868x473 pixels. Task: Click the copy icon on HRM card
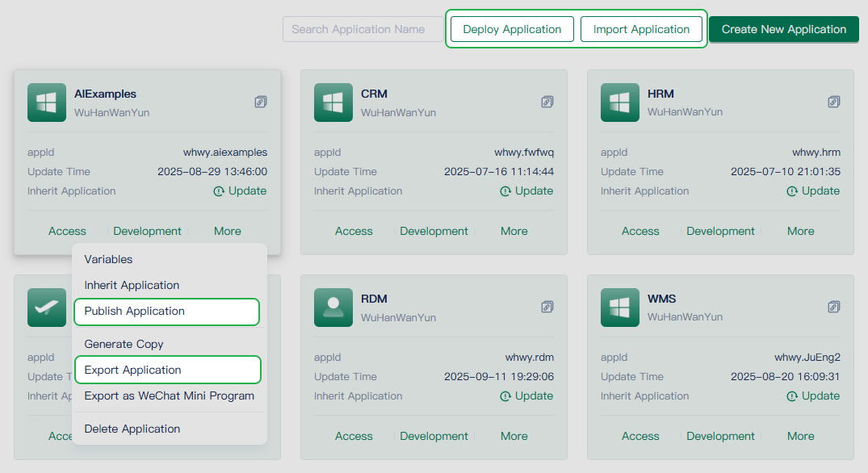834,102
